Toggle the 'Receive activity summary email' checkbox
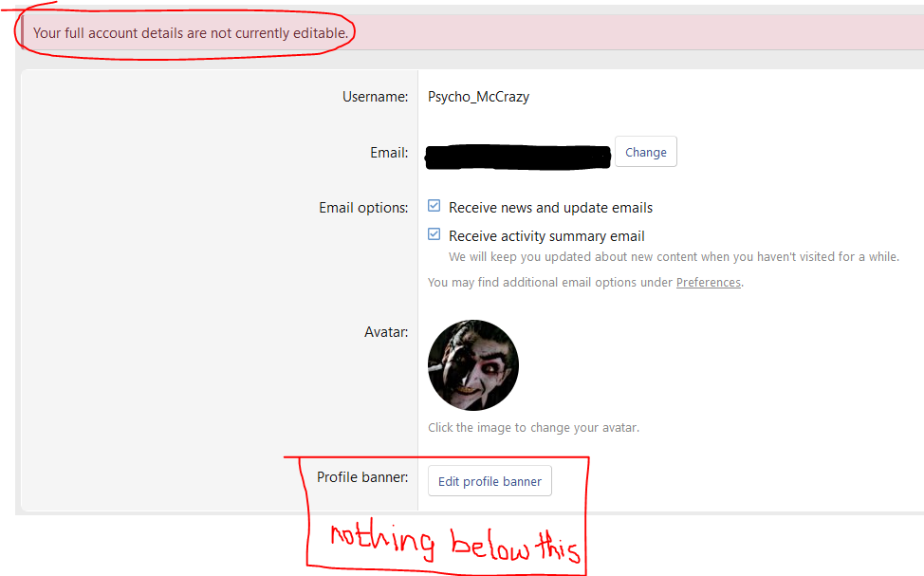Screen dimensions: 924x576 point(434,234)
